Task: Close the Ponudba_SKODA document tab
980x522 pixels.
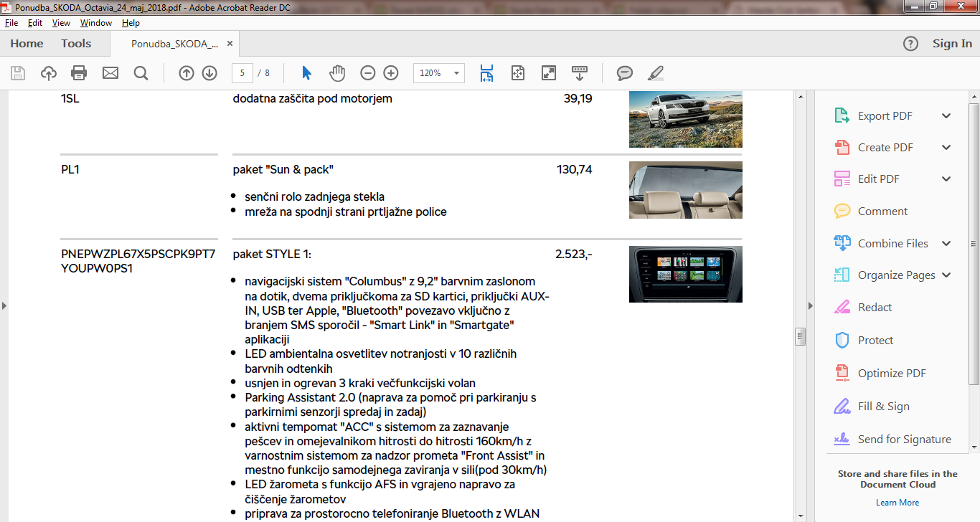Action: click(230, 44)
